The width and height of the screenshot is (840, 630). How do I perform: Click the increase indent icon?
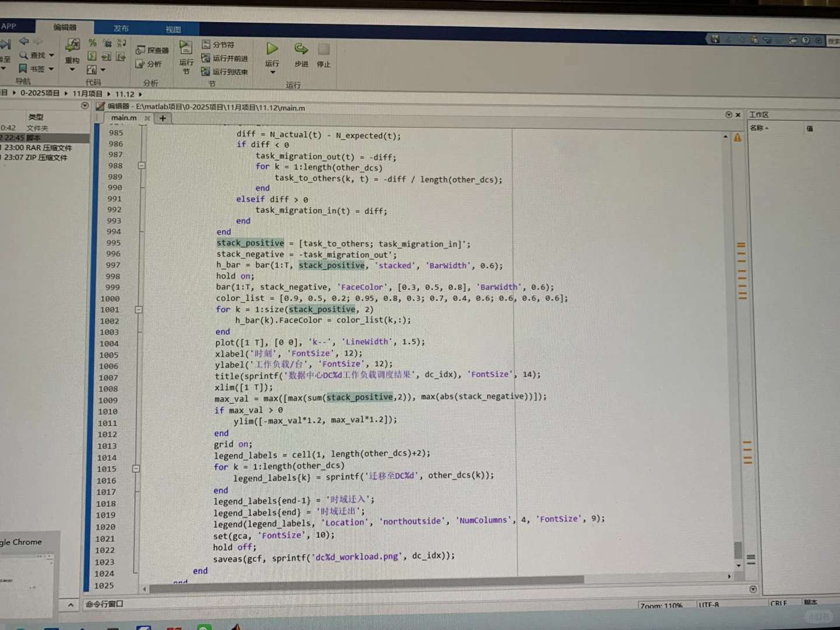click(106, 57)
